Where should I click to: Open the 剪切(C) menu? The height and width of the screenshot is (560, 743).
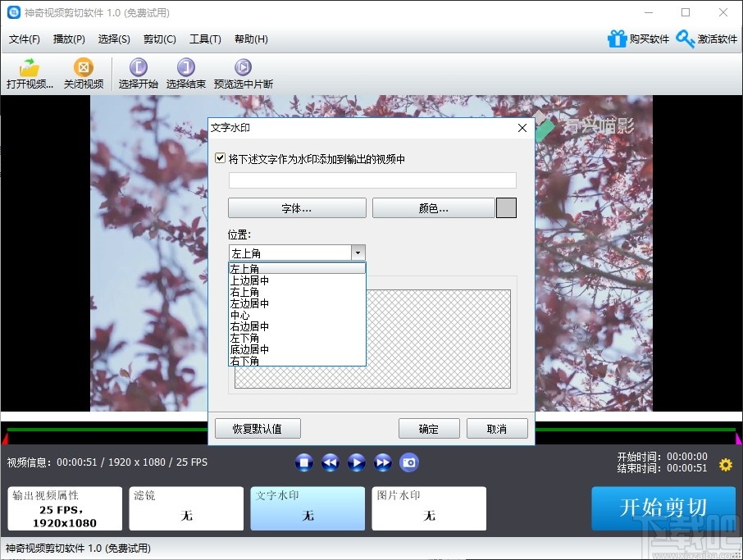pyautogui.click(x=160, y=39)
